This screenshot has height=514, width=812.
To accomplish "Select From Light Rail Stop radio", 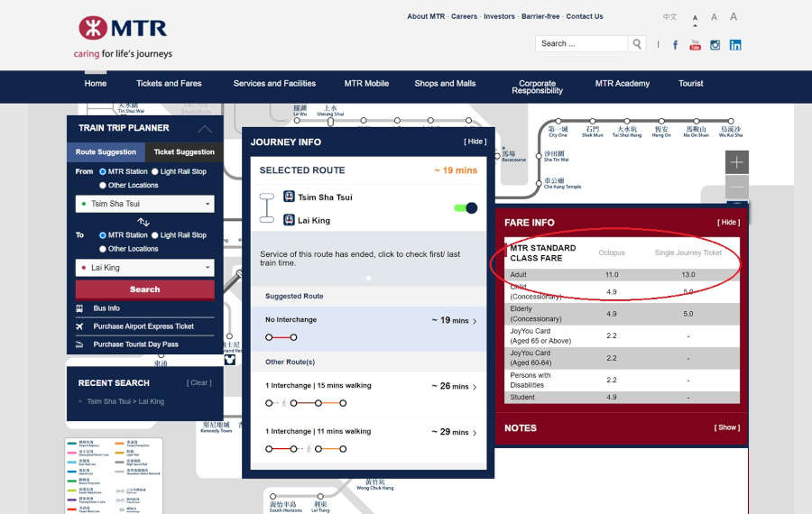I will (x=155, y=171).
